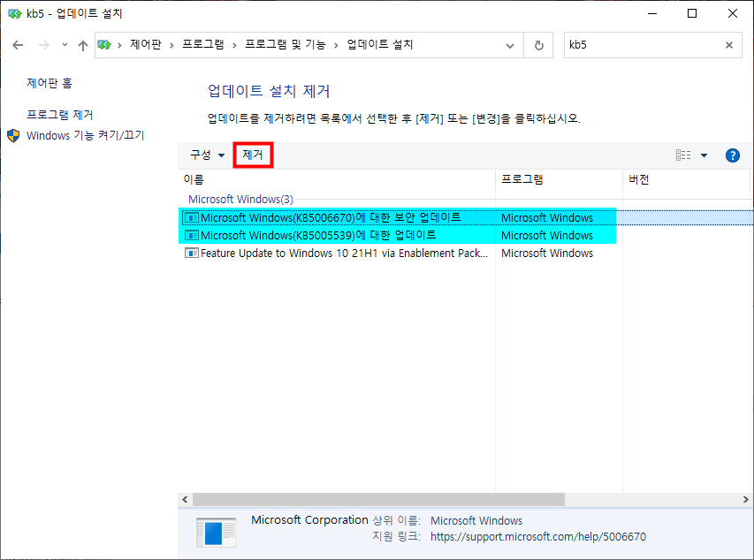Sort by 프로그램 column header
Image resolution: width=754 pixels, height=560 pixels.
click(x=560, y=180)
